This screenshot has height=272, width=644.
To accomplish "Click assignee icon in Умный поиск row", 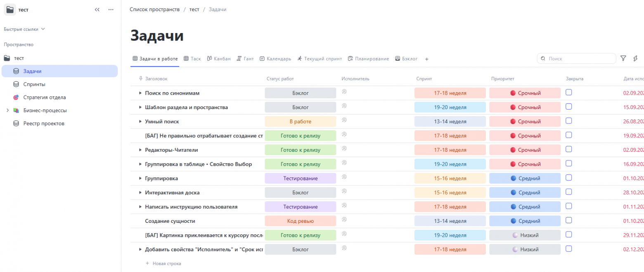I will [x=344, y=120].
